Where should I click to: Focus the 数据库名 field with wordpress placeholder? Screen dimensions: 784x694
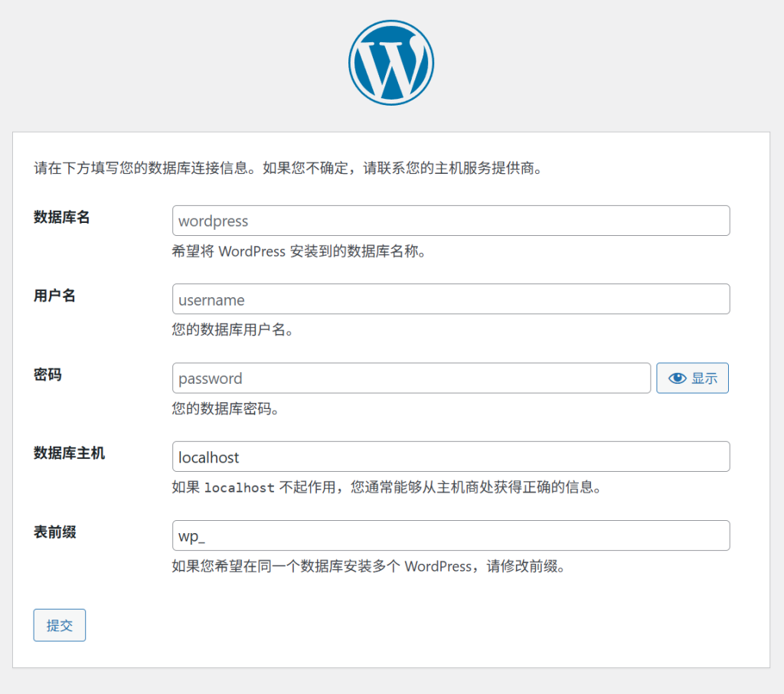[450, 221]
